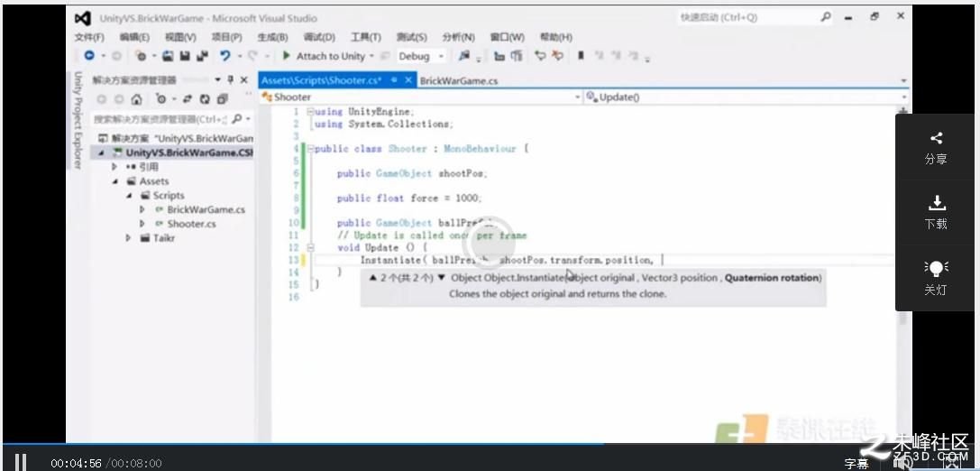The height and width of the screenshot is (471, 980).
Task: Click the 字幕 subtitles button in the player
Action: [856, 464]
